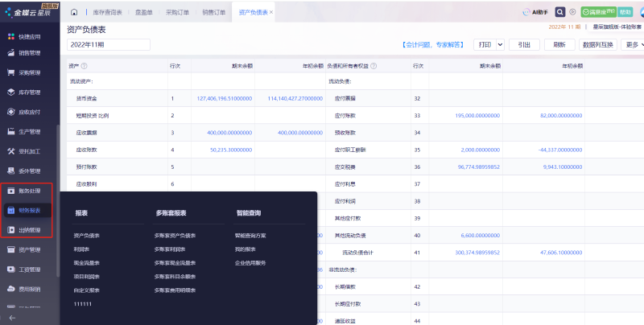Open the 2022年11期 period selector
The width and height of the screenshot is (644, 325).
click(109, 45)
